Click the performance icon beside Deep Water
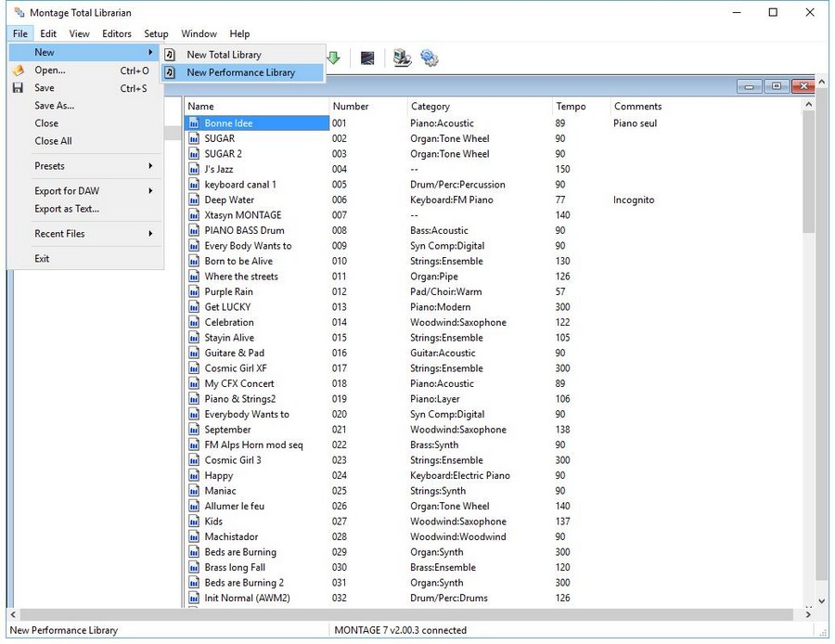The image size is (835, 644). tap(194, 200)
